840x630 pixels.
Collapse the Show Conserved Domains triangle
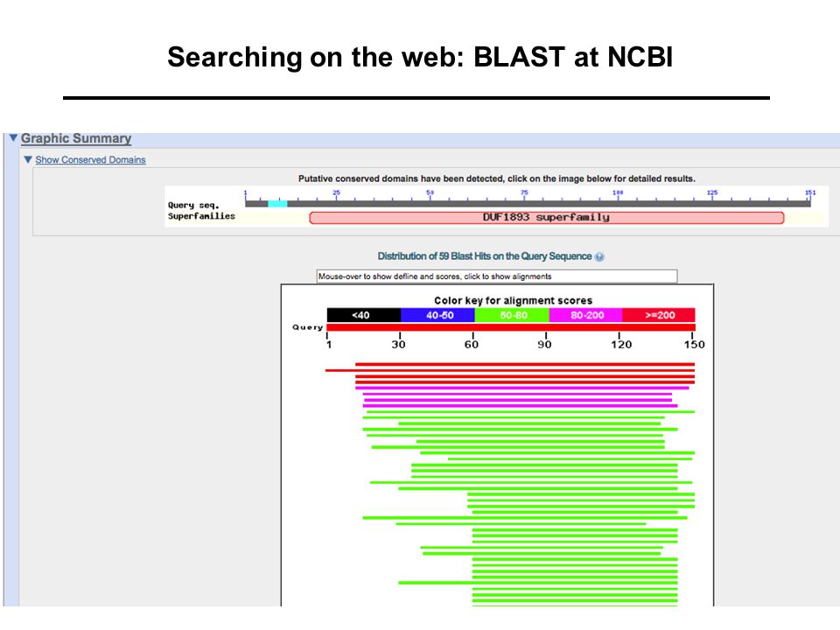pyautogui.click(x=28, y=159)
